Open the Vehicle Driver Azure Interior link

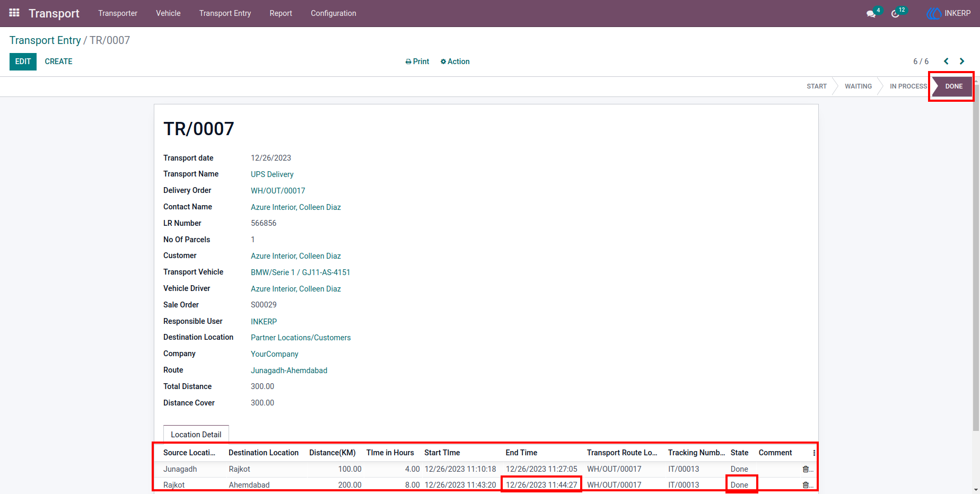tap(296, 289)
